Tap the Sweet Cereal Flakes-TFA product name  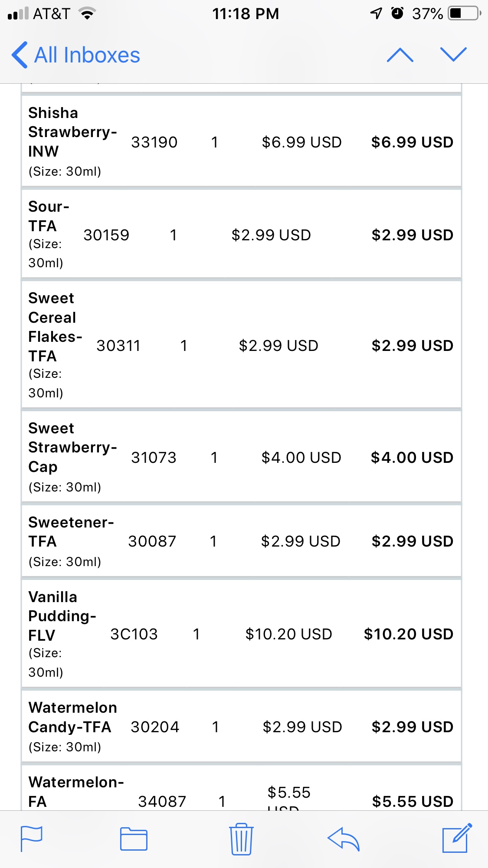coord(54,327)
